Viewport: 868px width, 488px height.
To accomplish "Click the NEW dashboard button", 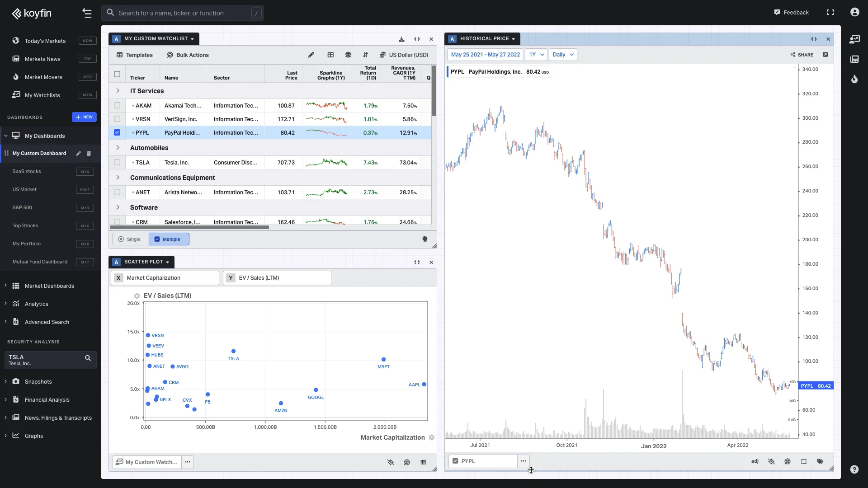I will click(x=84, y=117).
